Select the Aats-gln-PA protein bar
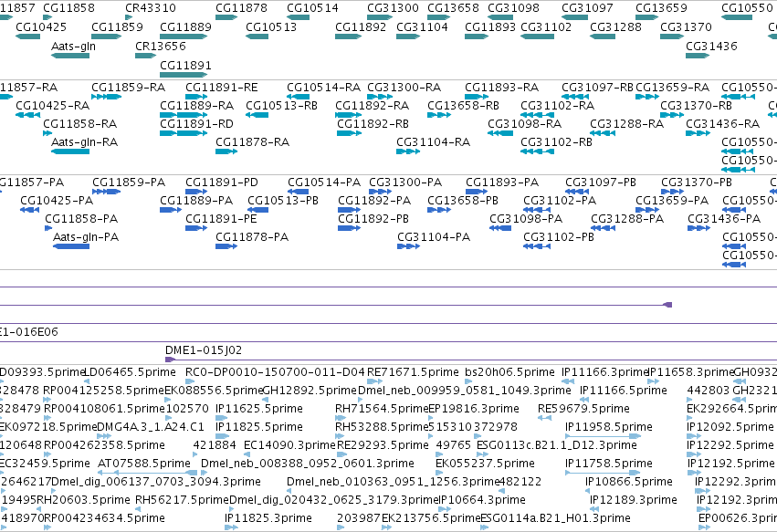 [71, 246]
